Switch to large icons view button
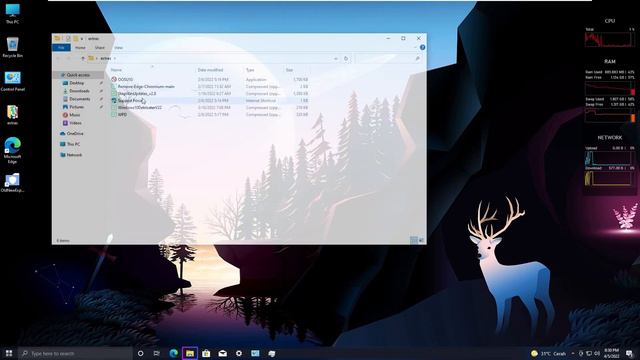Screen dimensions: 640x360 pos(421,240)
